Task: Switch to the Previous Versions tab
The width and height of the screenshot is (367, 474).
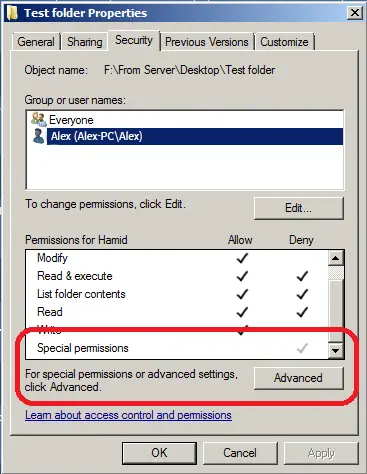Action: click(x=207, y=42)
